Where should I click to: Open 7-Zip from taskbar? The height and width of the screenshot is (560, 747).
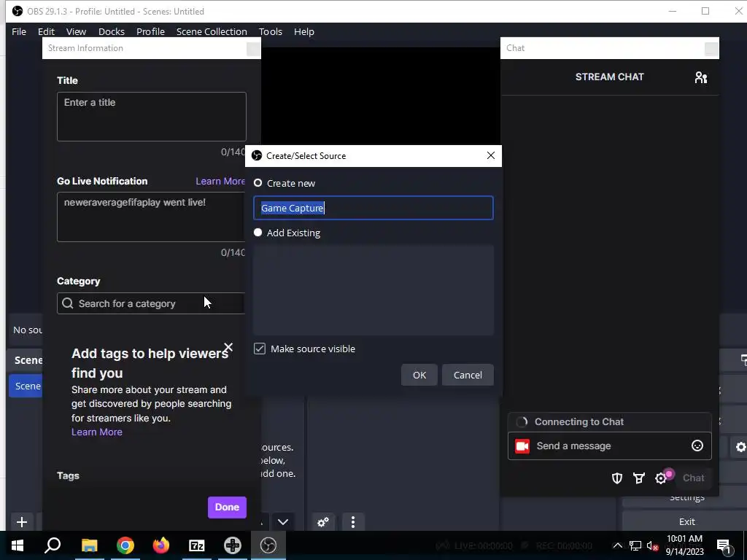[197, 545]
